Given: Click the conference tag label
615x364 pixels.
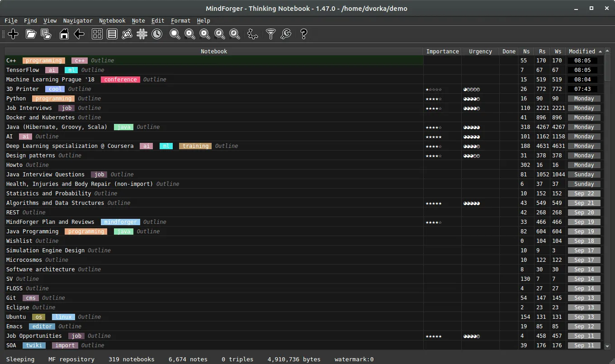Looking at the screenshot, I should point(120,80).
